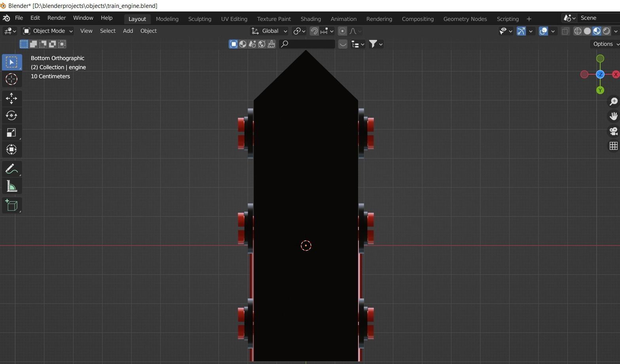Open the Object Mode dropdown
Viewport: 620px width, 364px height.
coord(48,31)
